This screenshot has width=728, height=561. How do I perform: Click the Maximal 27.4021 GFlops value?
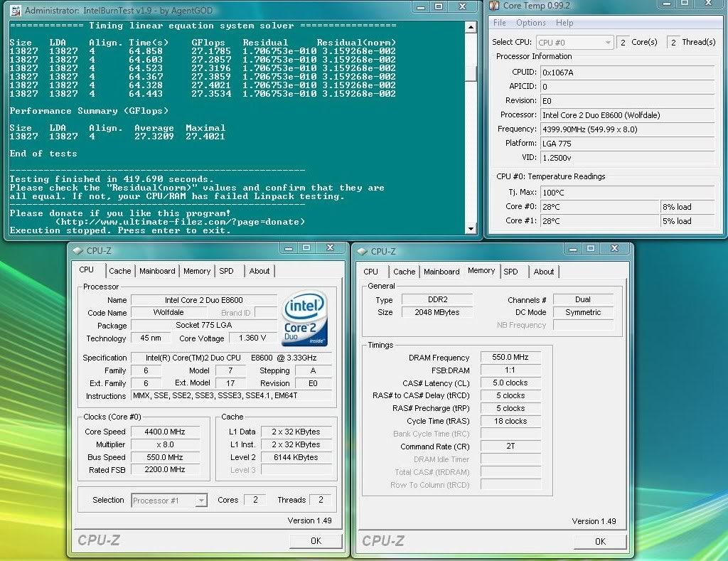(205, 137)
